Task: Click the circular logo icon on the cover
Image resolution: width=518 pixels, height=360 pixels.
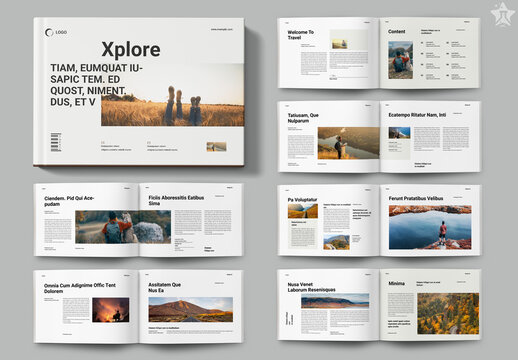Action: [x=49, y=32]
